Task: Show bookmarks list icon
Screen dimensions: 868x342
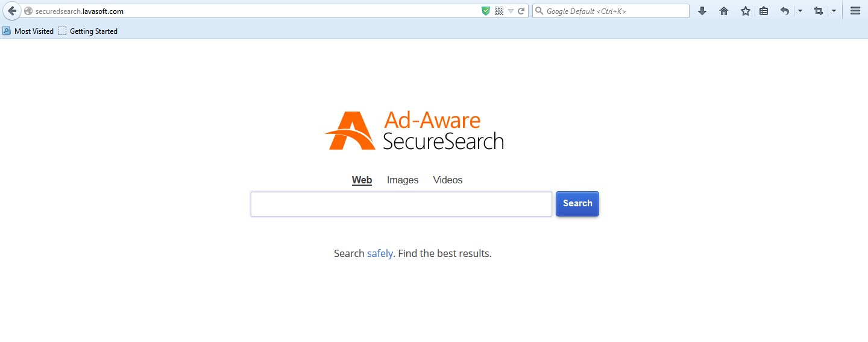Action: tap(763, 11)
